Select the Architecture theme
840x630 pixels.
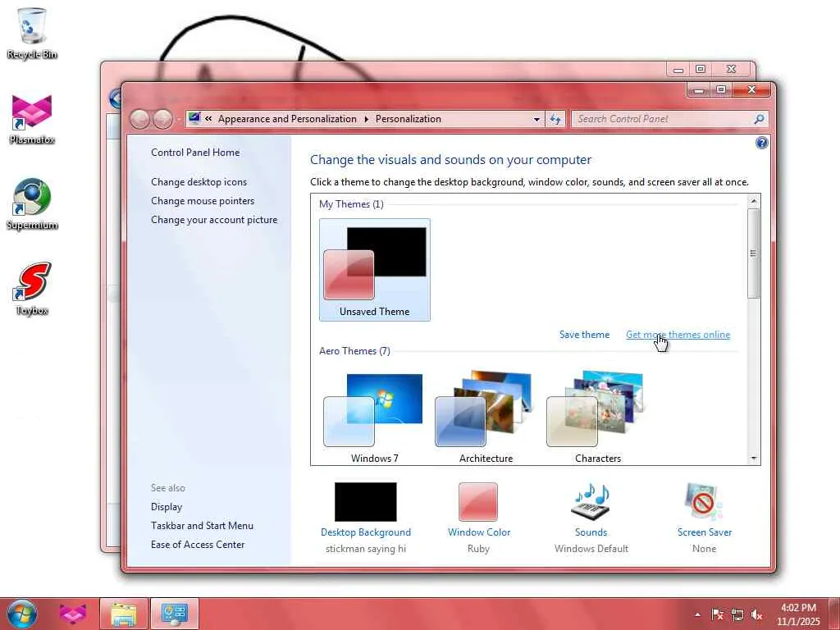pos(486,418)
